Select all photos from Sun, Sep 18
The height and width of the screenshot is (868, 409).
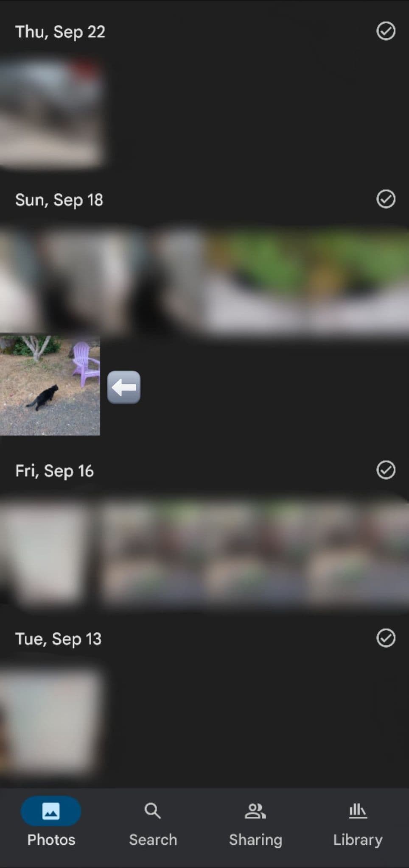pos(386,199)
